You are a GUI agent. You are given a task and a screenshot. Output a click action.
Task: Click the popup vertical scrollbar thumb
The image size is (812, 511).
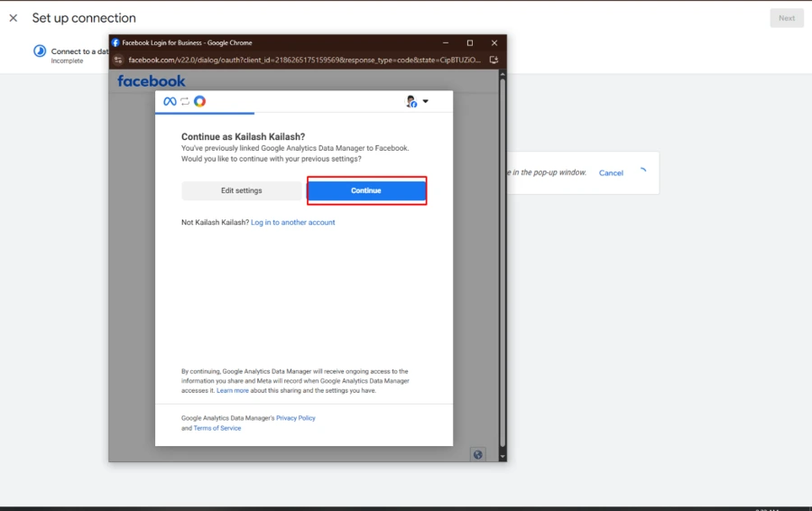502,262
